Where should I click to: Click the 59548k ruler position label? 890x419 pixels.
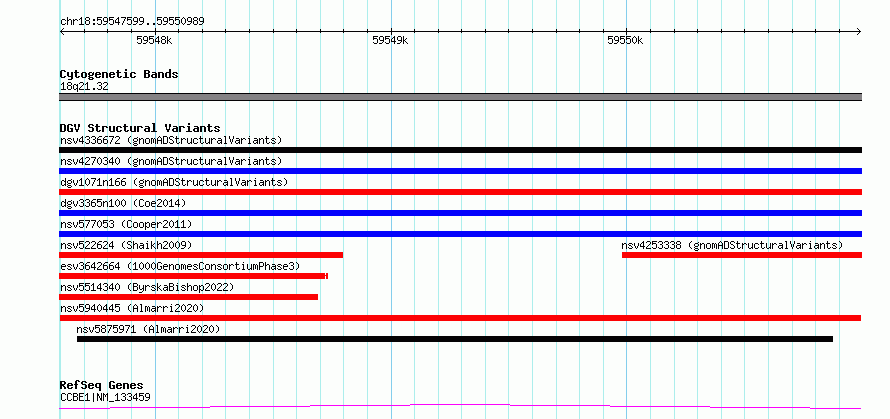coord(154,40)
